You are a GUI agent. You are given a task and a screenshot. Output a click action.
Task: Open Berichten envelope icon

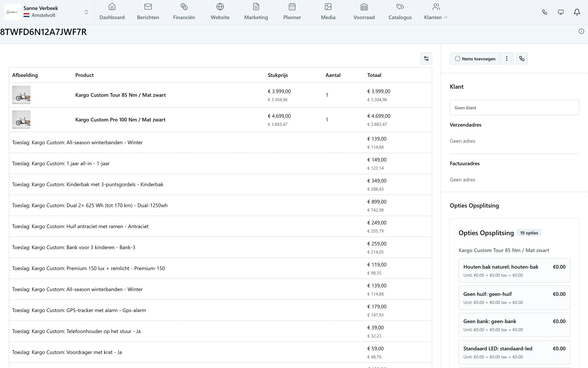(x=148, y=7)
